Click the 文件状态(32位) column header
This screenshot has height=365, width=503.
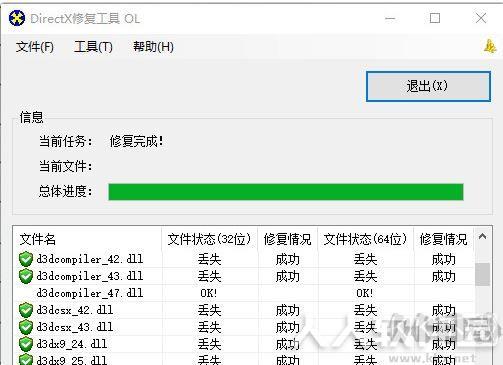(x=209, y=239)
